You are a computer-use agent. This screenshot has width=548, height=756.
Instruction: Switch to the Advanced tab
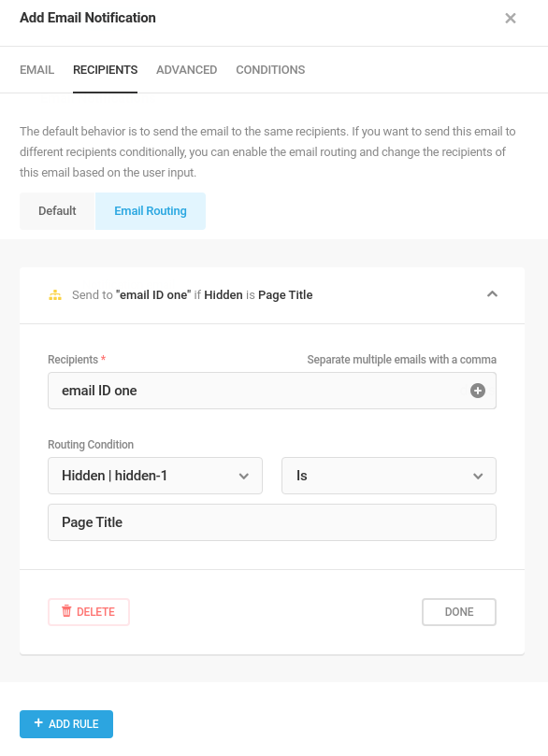click(187, 70)
